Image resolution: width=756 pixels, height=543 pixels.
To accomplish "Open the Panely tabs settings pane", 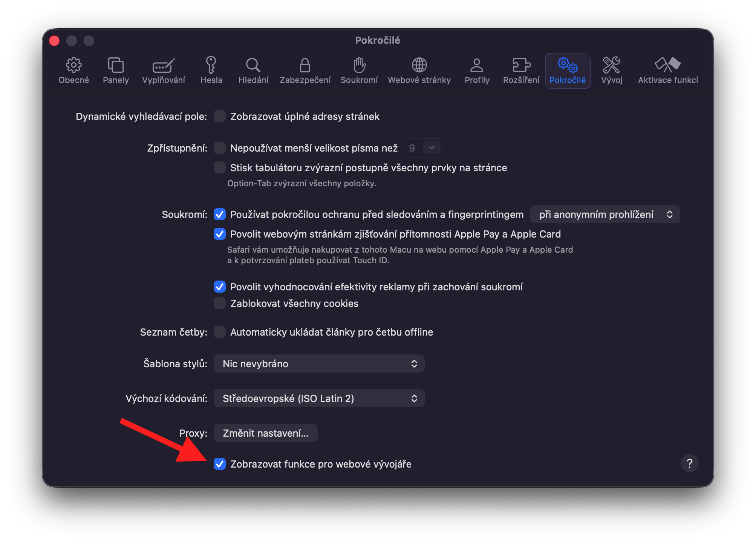I will tap(116, 71).
